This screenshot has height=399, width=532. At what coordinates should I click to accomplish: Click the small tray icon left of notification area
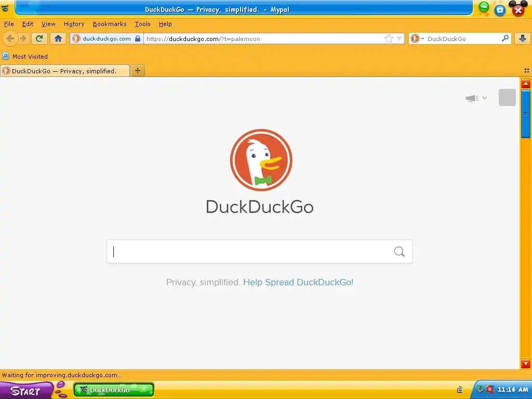pyautogui.click(x=460, y=389)
